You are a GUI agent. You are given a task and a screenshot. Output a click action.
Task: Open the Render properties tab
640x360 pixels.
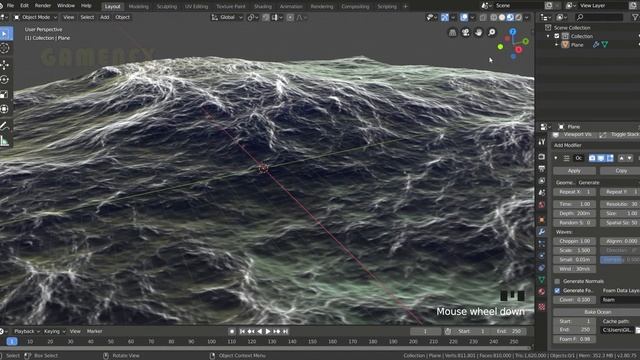click(542, 157)
